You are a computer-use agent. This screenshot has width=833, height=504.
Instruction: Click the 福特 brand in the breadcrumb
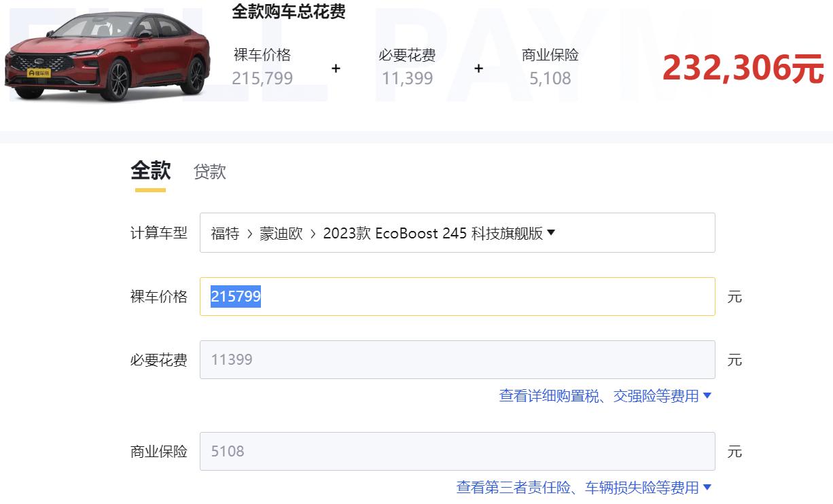(x=225, y=232)
